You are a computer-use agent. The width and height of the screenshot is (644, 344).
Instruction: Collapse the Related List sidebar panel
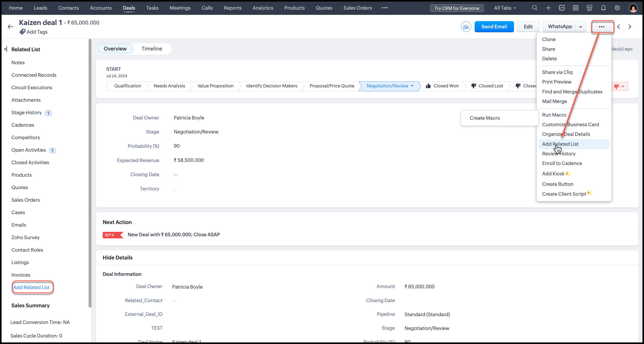point(6,49)
